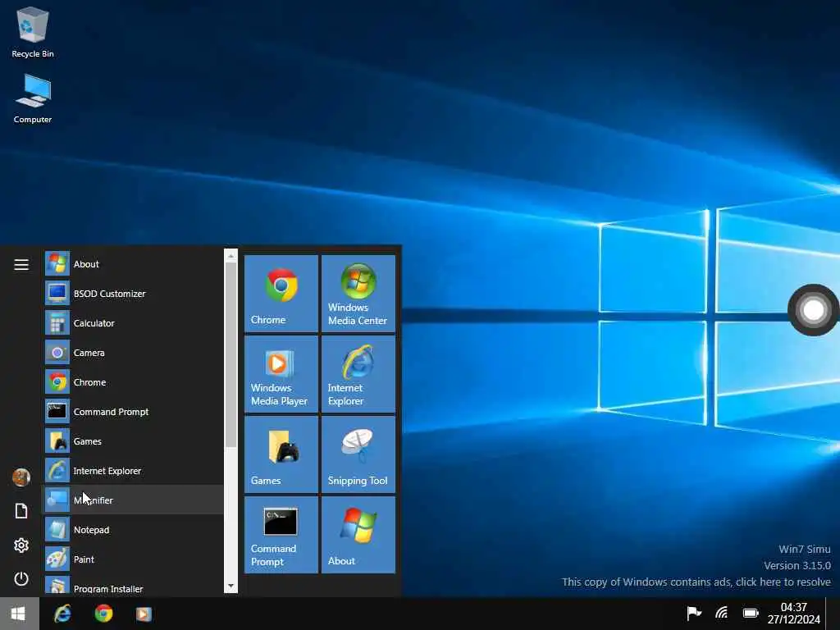Click the ads notice link to resolve
The height and width of the screenshot is (630, 840).
(x=696, y=582)
